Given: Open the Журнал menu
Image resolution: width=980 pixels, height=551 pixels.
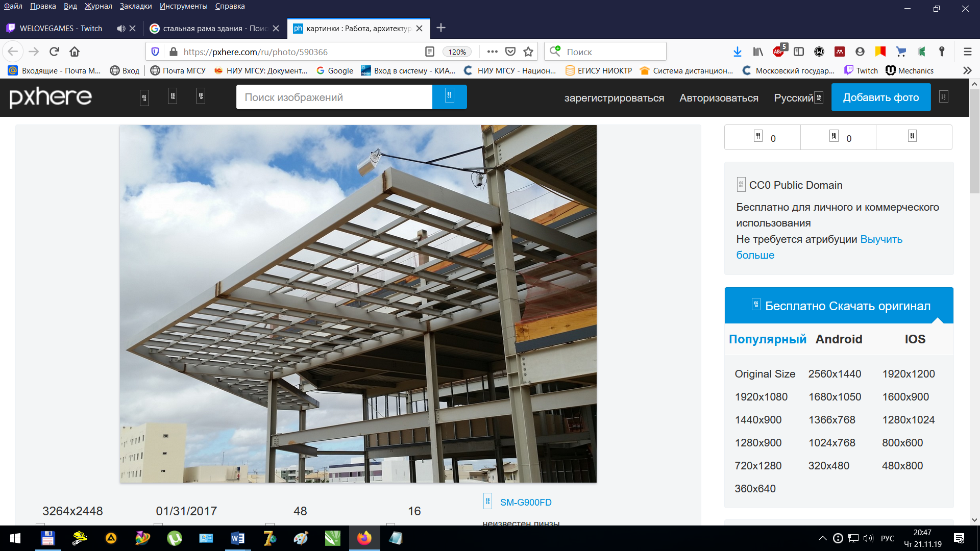Looking at the screenshot, I should coord(98,6).
